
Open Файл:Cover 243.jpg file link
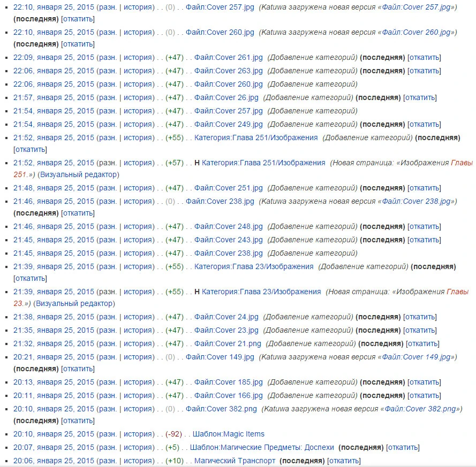coord(228,240)
